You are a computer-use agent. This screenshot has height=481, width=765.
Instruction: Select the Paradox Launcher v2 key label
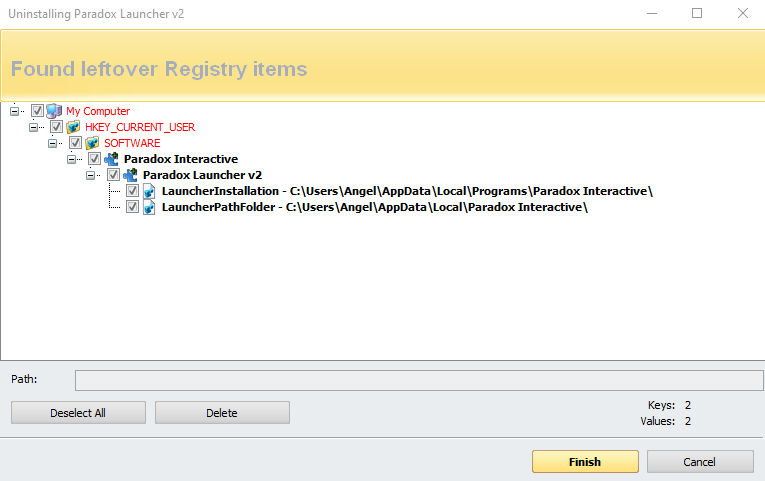[x=202, y=175]
